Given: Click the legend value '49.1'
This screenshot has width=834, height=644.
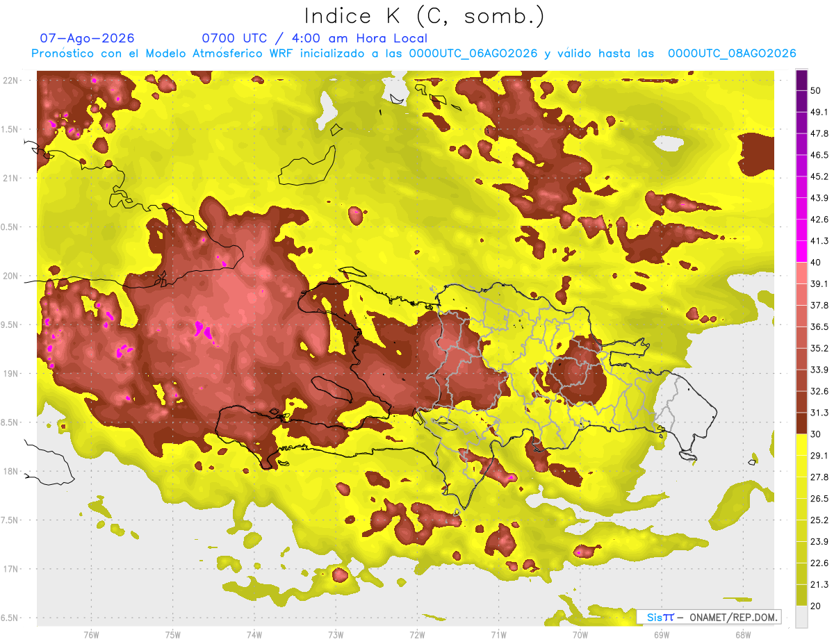Looking at the screenshot, I should [x=819, y=112].
